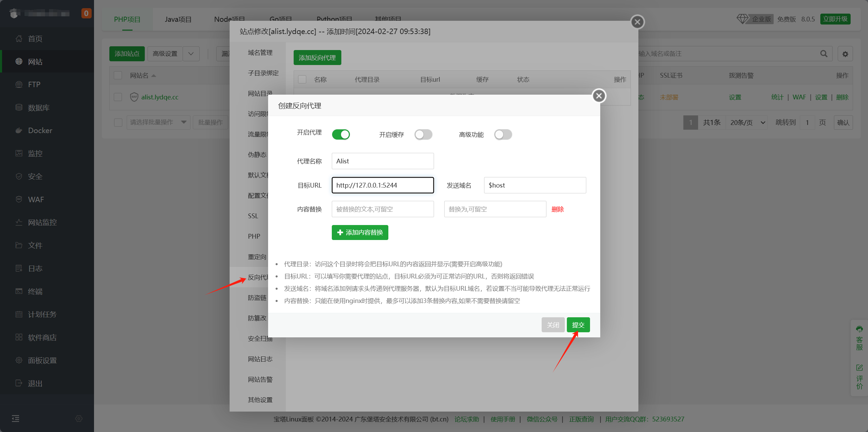Turn off the 开启代理 toggle
868x432 pixels.
coord(341,134)
